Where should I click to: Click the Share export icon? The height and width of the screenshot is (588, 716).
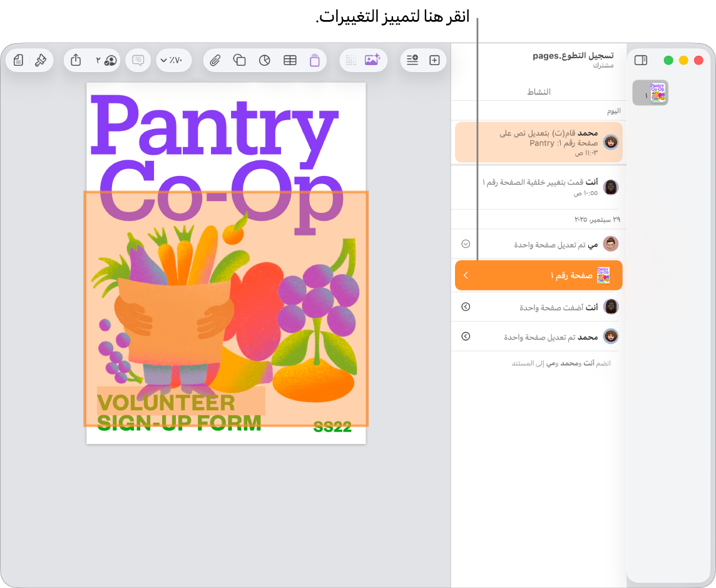click(x=76, y=60)
